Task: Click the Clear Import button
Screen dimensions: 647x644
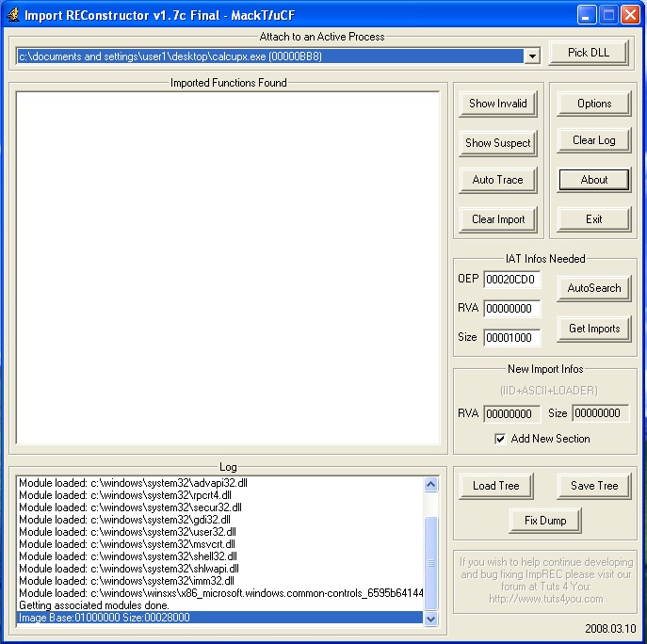Action: pyautogui.click(x=497, y=219)
